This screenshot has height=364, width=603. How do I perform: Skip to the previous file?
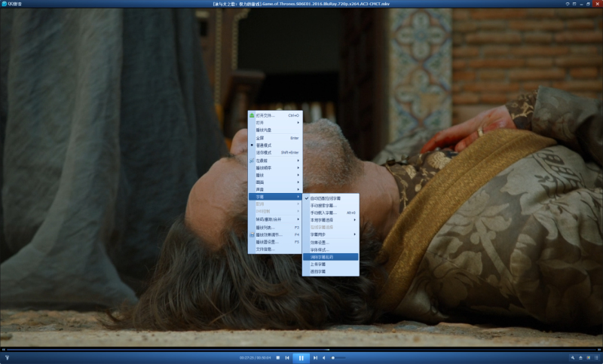coord(287,358)
